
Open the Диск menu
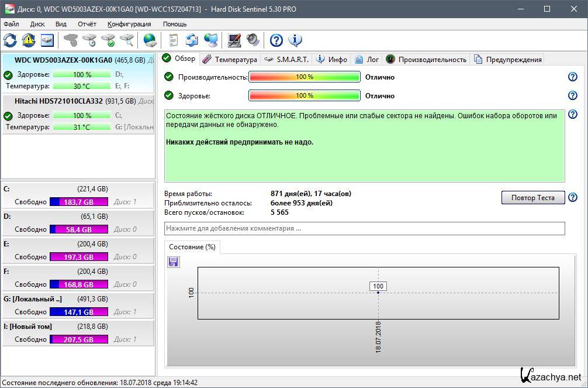[x=37, y=24]
